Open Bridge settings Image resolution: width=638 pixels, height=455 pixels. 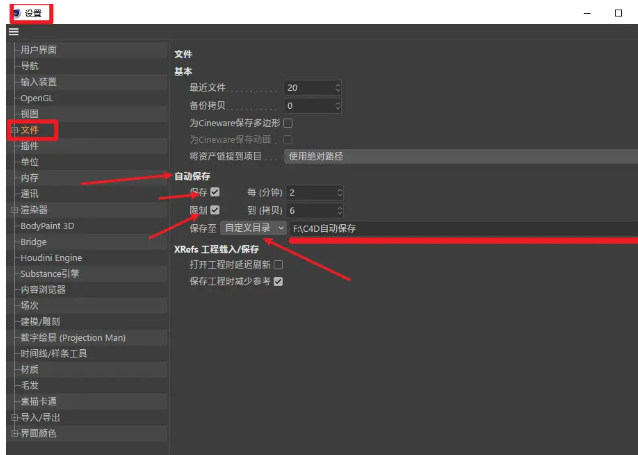(33, 242)
